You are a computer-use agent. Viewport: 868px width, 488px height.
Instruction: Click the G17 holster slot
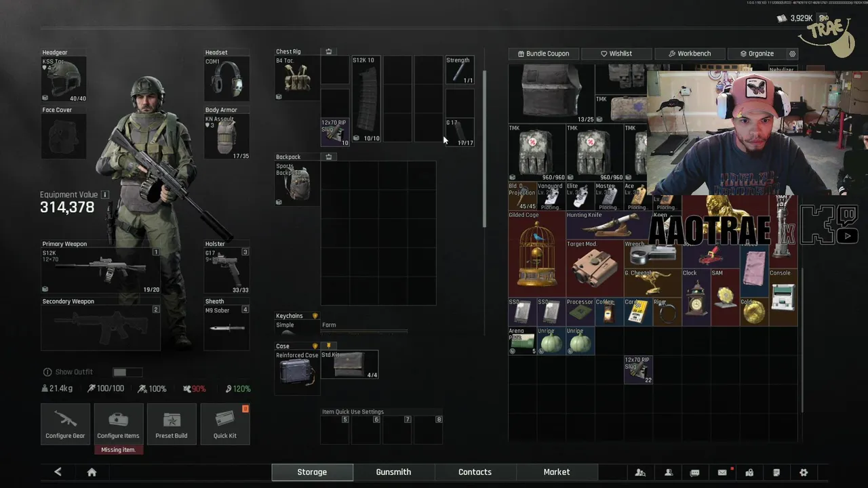click(227, 270)
